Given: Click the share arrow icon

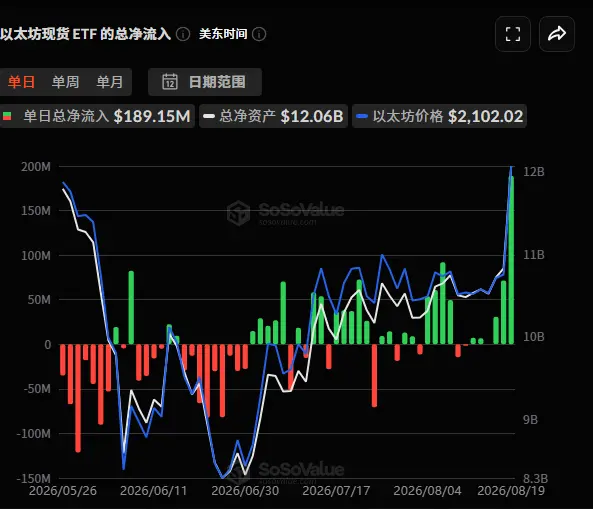Looking at the screenshot, I should click(557, 34).
